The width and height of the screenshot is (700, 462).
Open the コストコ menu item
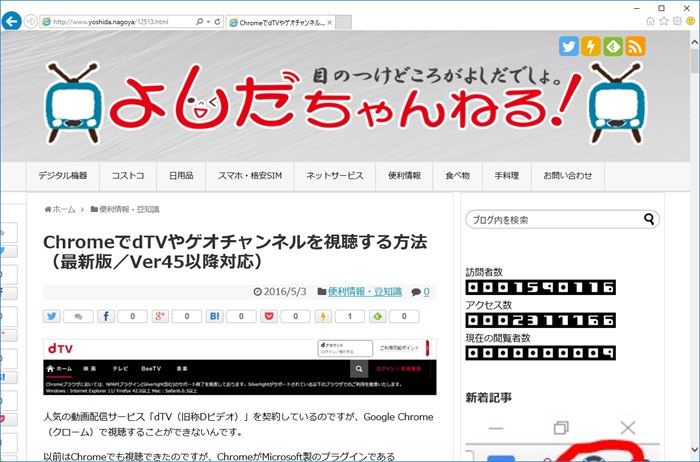(x=128, y=176)
